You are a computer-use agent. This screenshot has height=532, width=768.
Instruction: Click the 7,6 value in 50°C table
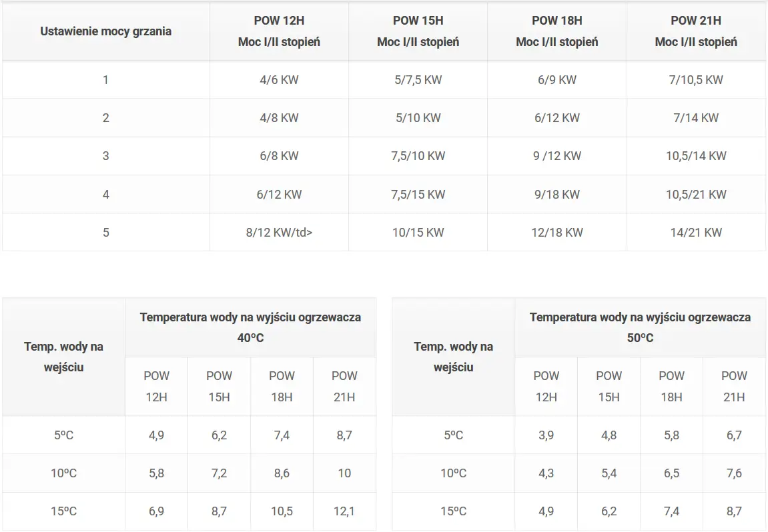point(734,473)
